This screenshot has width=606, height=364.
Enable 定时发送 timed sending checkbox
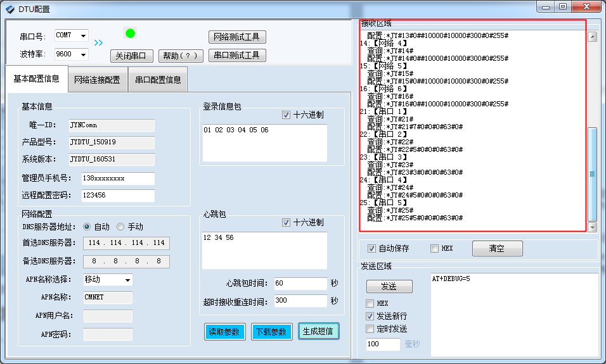[370, 329]
